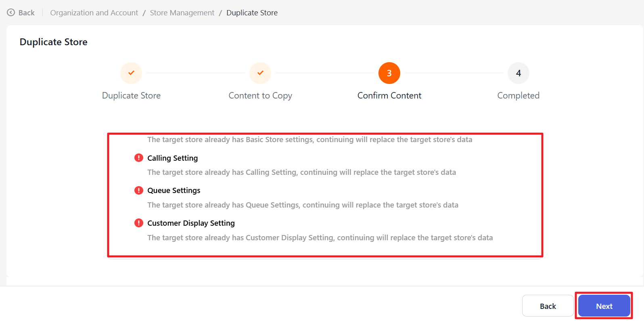
Task: Select the Customer Display Setting heading
Action: click(x=191, y=223)
